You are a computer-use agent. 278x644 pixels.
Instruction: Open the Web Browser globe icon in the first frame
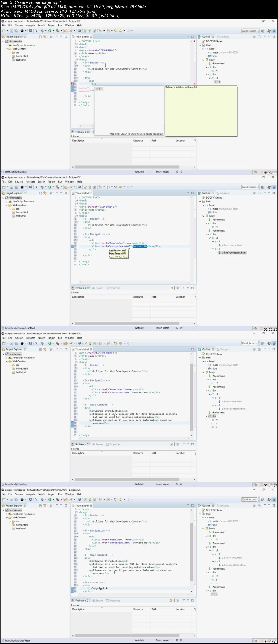pyautogui.click(x=80, y=31)
